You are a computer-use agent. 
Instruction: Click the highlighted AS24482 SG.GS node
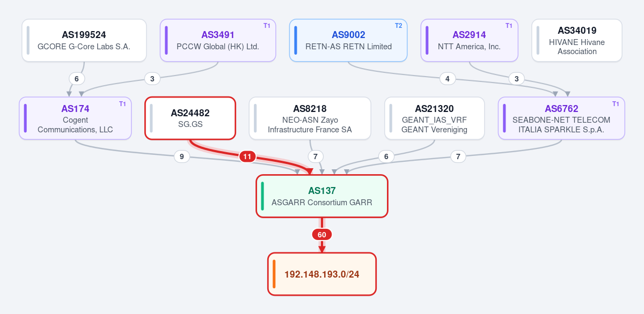[x=191, y=118]
